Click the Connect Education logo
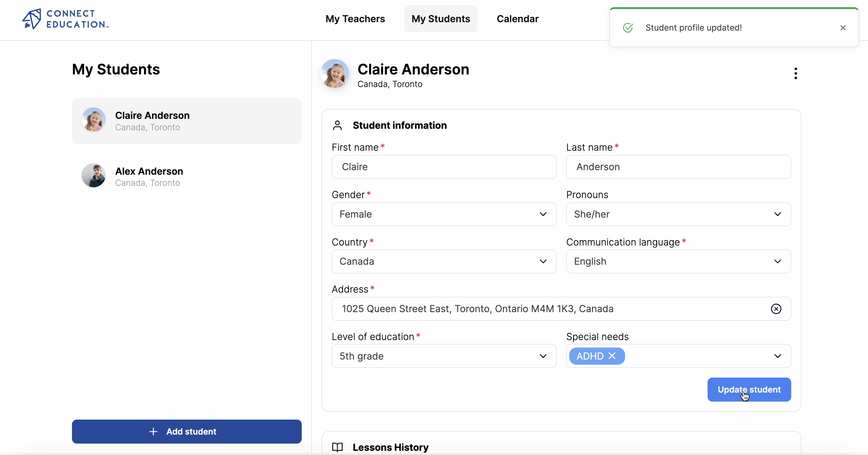 (65, 19)
